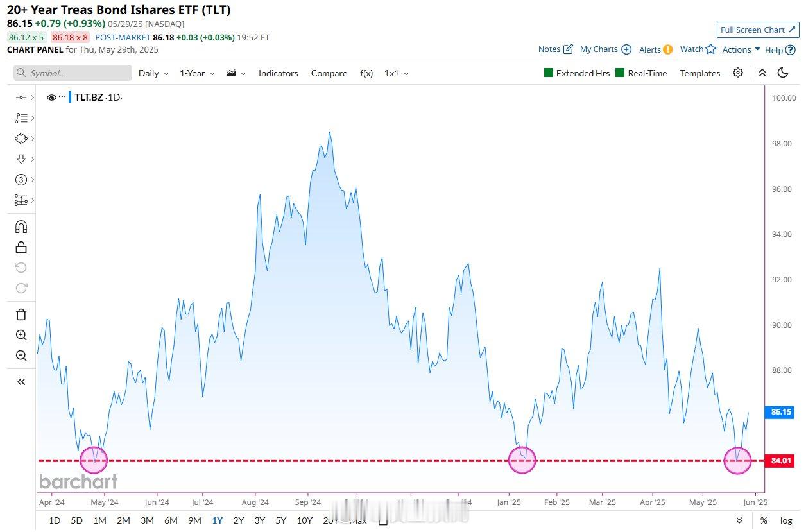Open the Compare menu
The height and width of the screenshot is (532, 806).
tap(329, 73)
